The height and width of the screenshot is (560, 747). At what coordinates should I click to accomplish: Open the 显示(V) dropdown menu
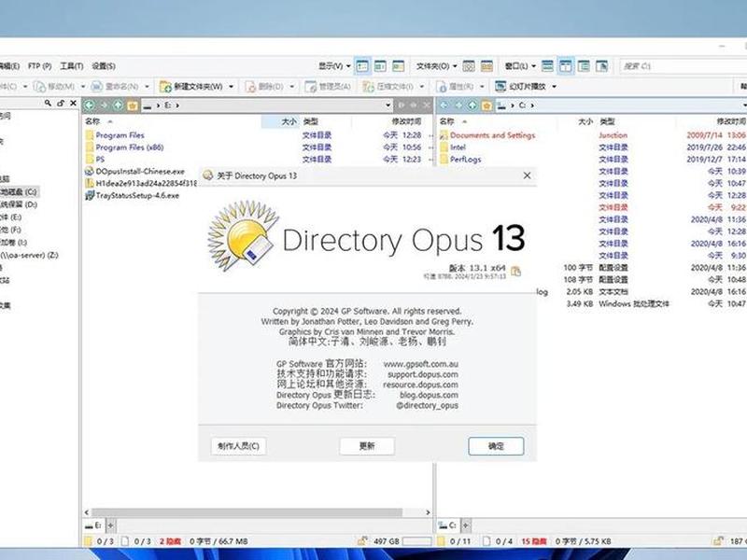coord(334,66)
